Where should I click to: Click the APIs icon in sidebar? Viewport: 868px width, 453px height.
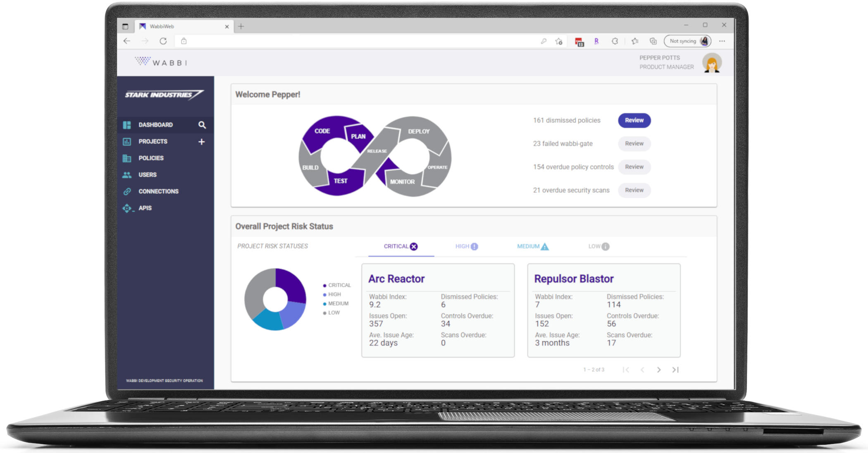coord(128,208)
